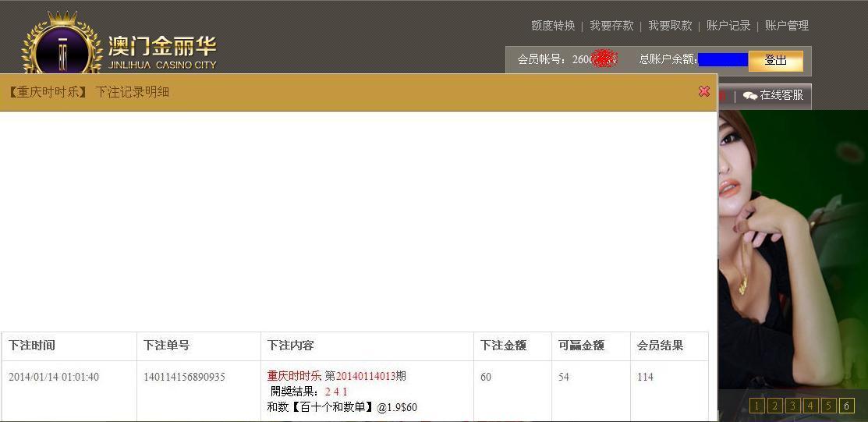The width and height of the screenshot is (868, 422).
Task: Open the 账户记录 account records link
Action: pyautogui.click(x=728, y=26)
